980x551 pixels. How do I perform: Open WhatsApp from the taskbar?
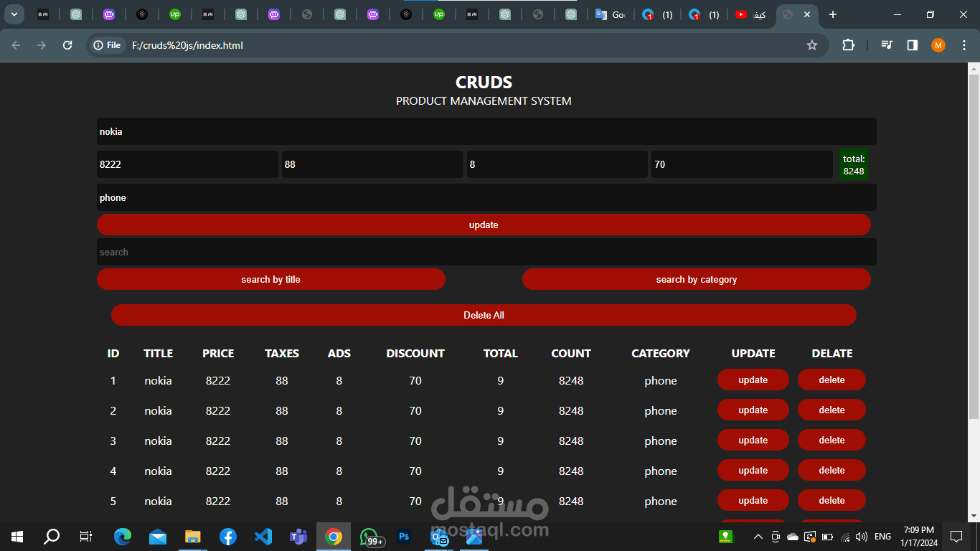tap(369, 536)
